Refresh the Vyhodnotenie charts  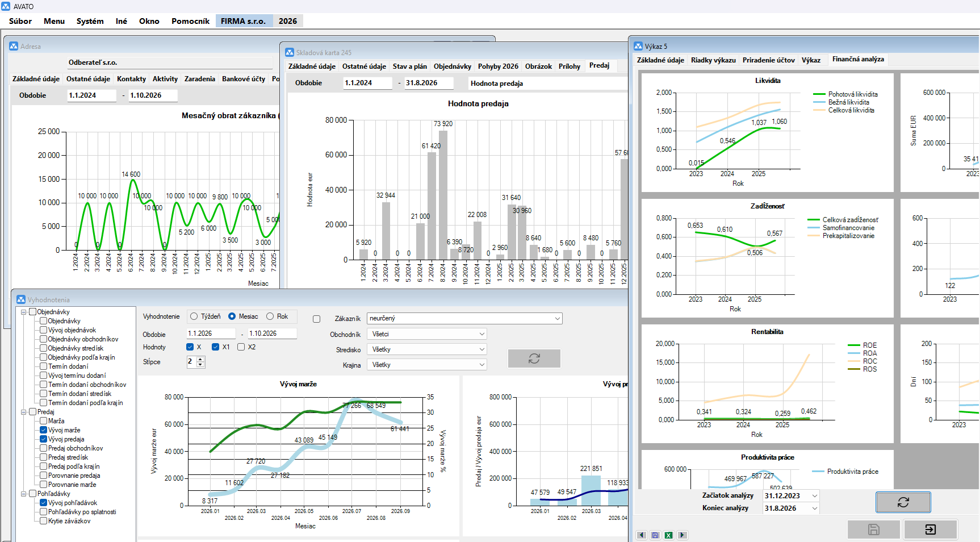click(x=534, y=358)
